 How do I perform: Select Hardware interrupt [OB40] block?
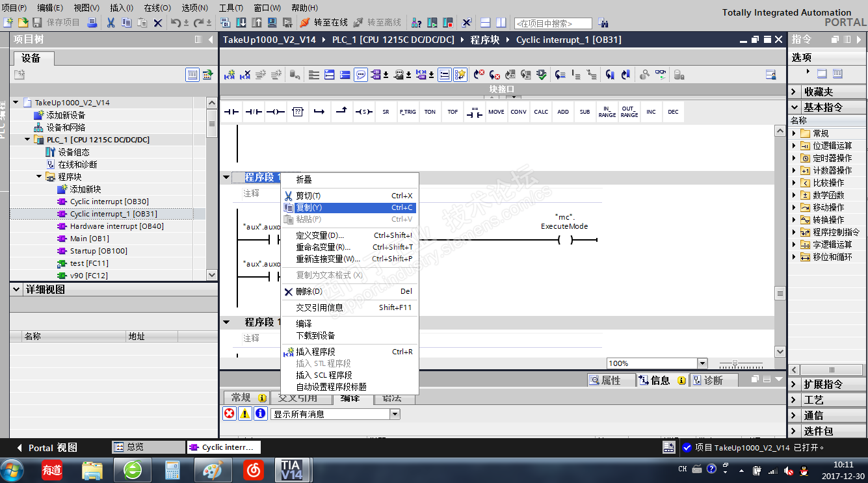point(116,226)
